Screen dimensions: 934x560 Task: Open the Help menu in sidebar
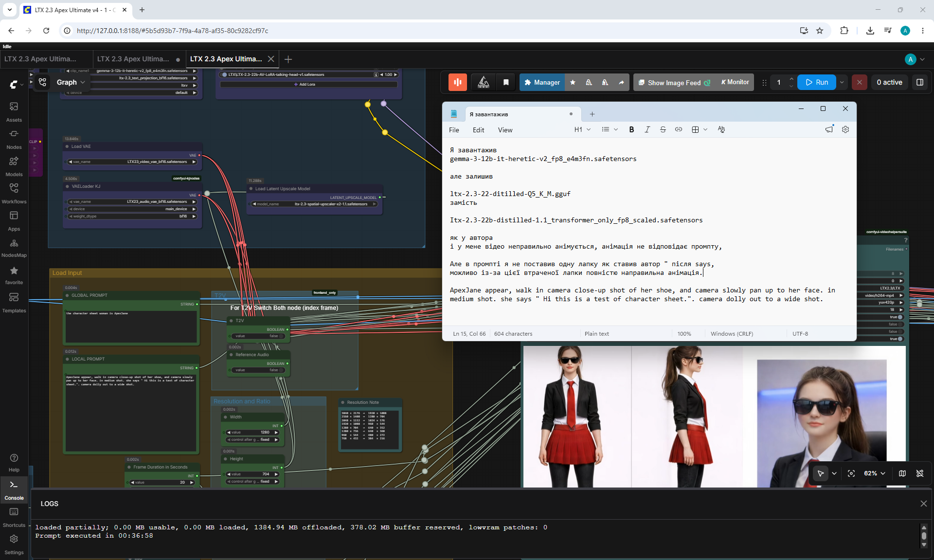14,462
